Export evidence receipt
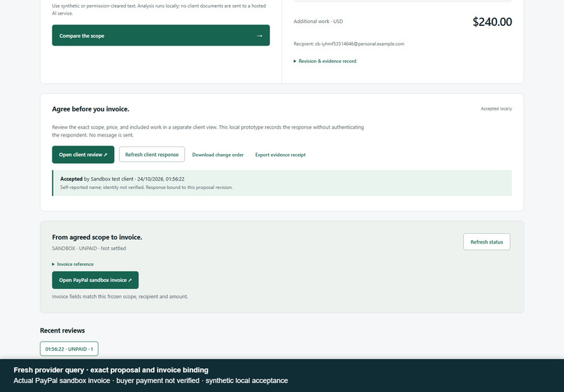Screen dimensions: 564x392 [280, 155]
